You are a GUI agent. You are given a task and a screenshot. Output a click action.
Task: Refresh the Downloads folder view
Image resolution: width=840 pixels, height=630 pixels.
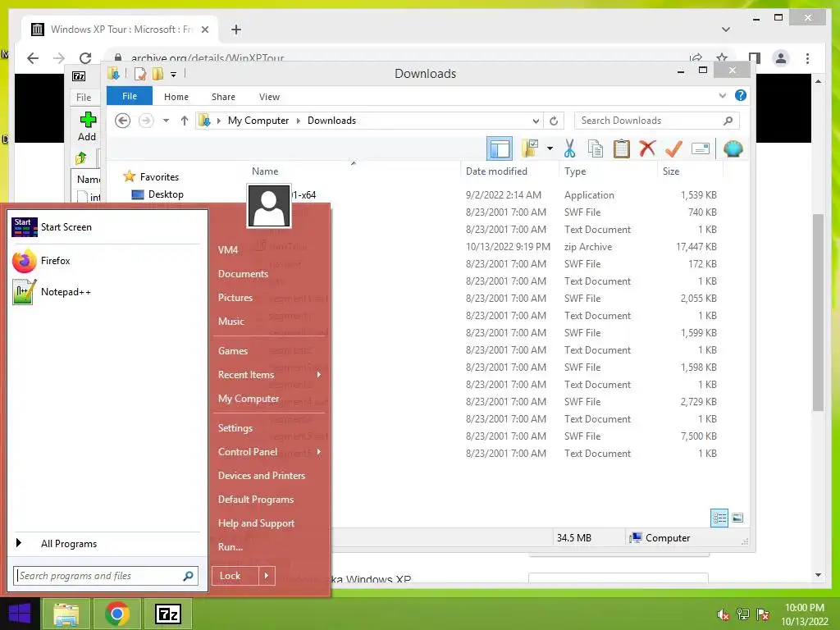[554, 121]
